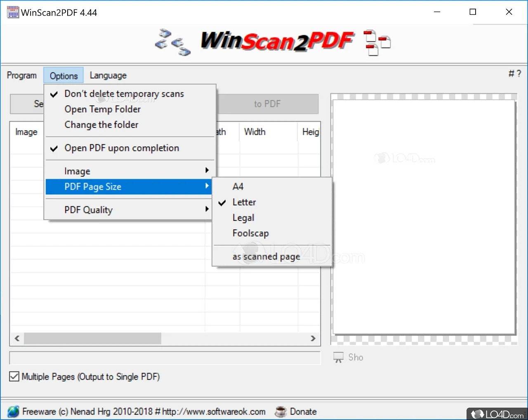Viewport: 528px width, 420px height.
Task: Minimize the WinScan2PDF window
Action: pos(437,12)
